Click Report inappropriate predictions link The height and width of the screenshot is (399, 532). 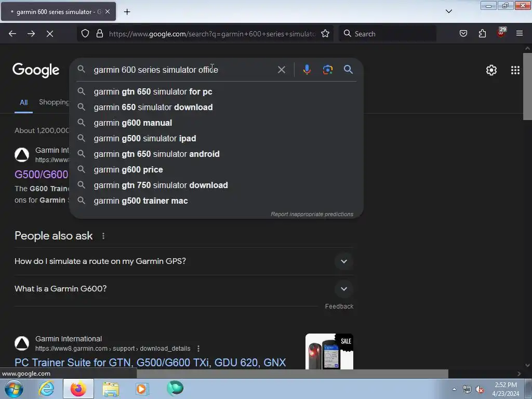[x=312, y=214]
